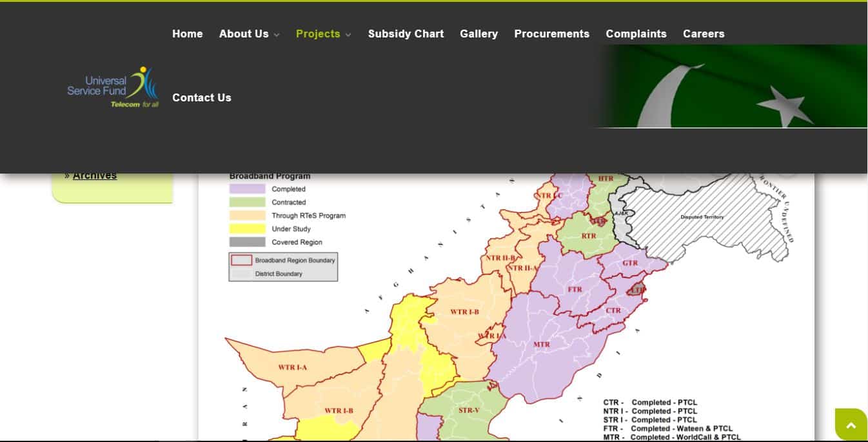Click the 'NTR I - Completed - PTCL' line
The width and height of the screenshot is (868, 442).
[x=650, y=411]
